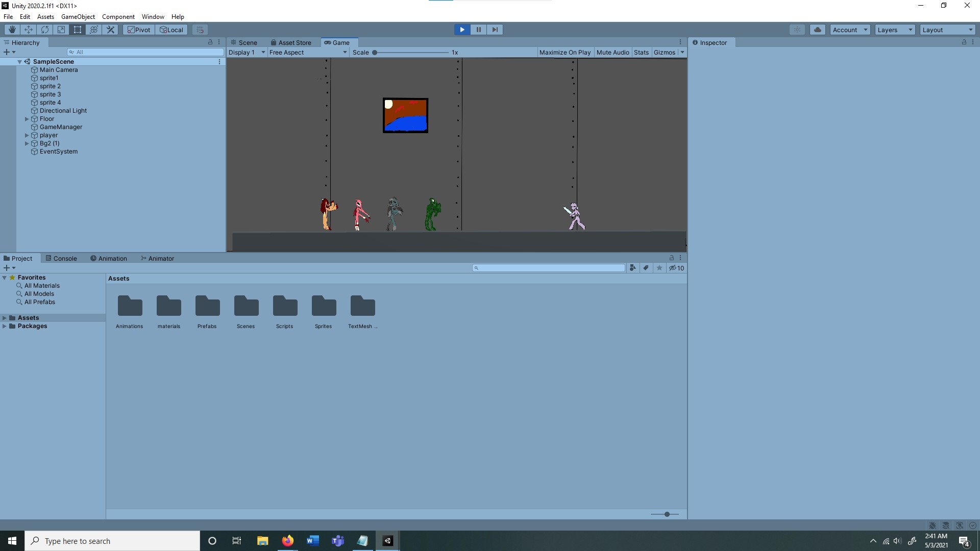The height and width of the screenshot is (551, 980).
Task: Expand the player object in Hierarchy
Action: coord(27,135)
